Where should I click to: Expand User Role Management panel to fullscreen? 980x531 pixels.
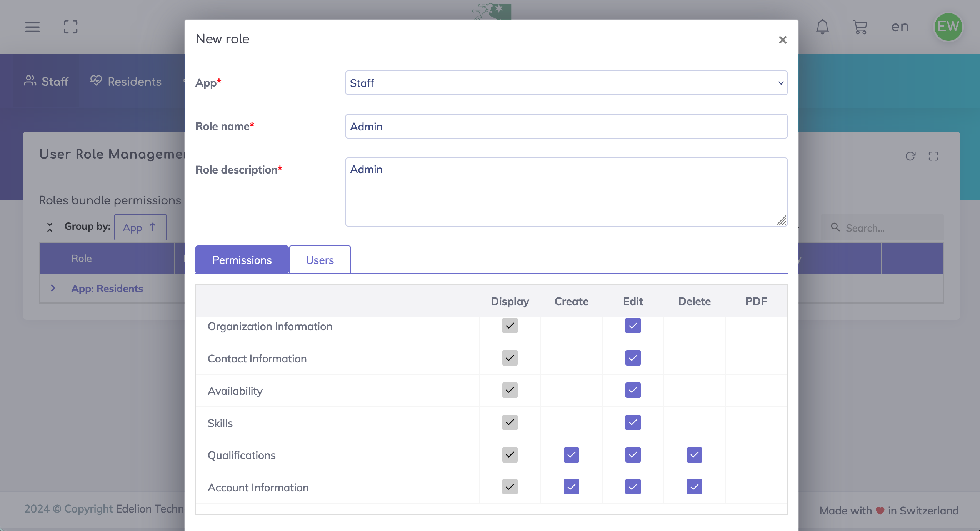[x=933, y=156]
